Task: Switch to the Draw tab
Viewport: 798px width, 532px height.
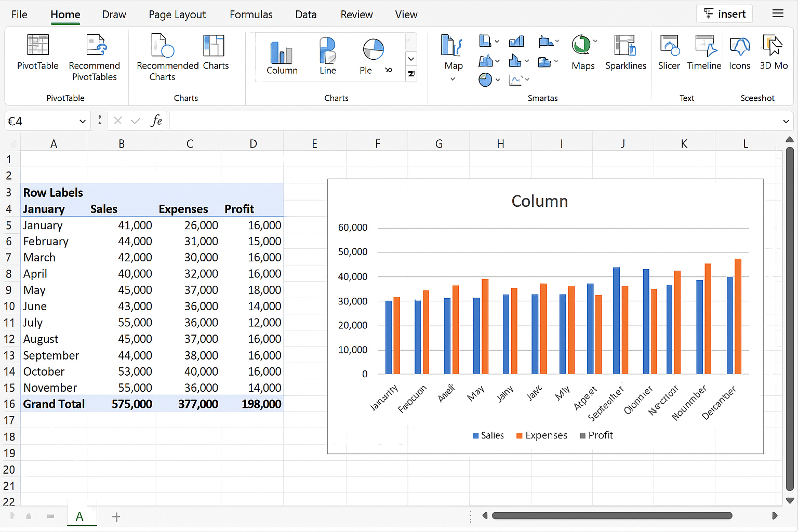Action: pos(114,15)
